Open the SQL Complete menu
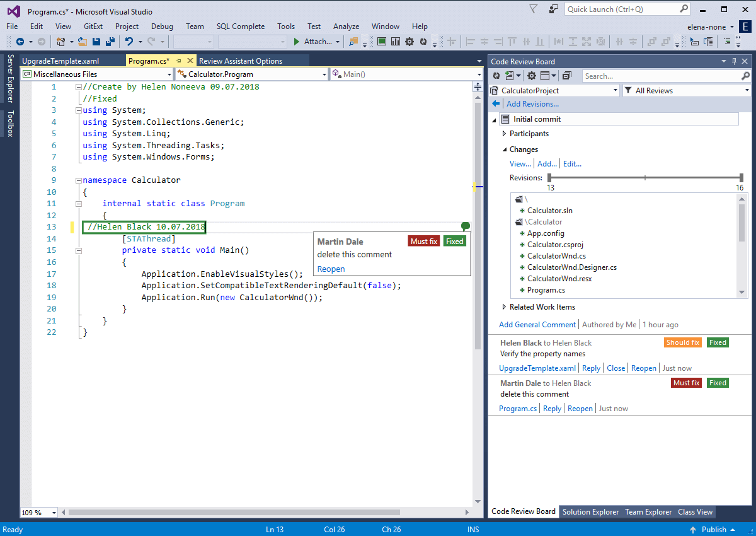756x536 pixels. pos(240,26)
